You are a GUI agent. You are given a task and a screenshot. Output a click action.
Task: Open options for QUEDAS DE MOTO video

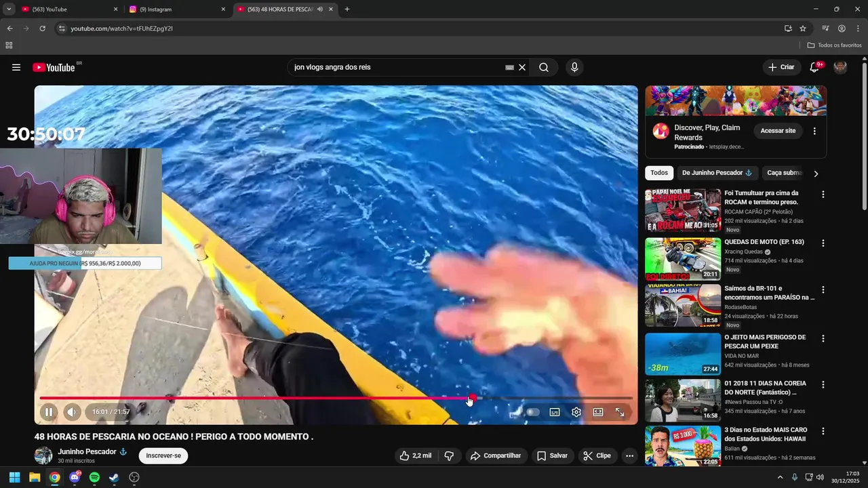[x=823, y=243]
